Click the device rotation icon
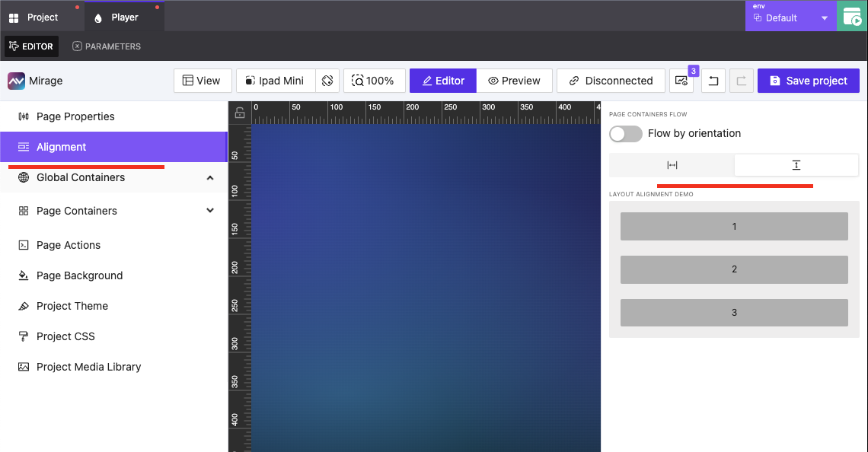Image resolution: width=868 pixels, height=452 pixels. (327, 80)
